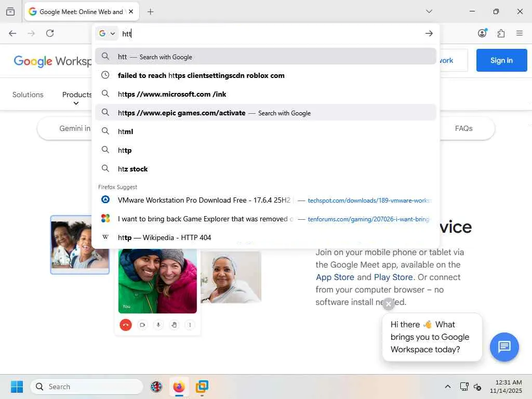Open the round flag-themed taskbar app icon
Image resolution: width=532 pixels, height=399 pixels.
(x=156, y=387)
